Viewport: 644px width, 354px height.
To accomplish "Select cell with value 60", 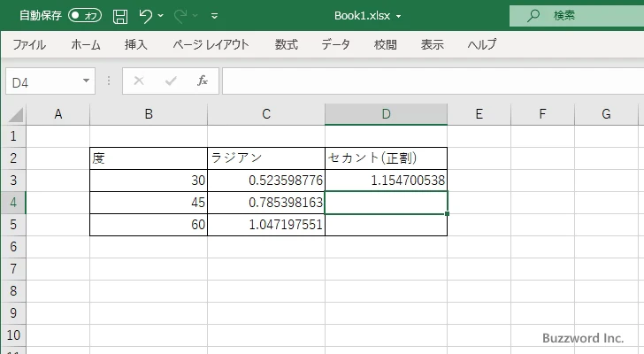I will [149, 225].
